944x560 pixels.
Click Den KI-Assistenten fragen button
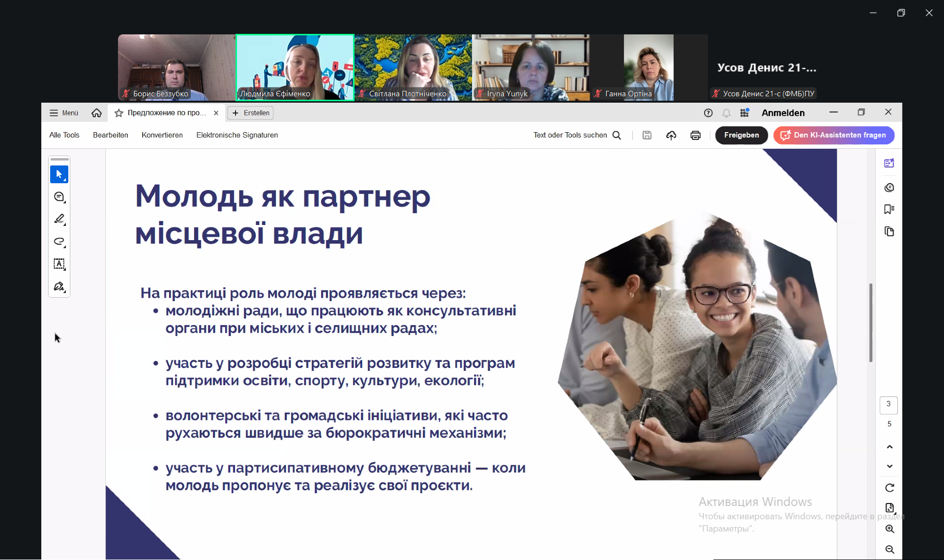[x=833, y=135]
